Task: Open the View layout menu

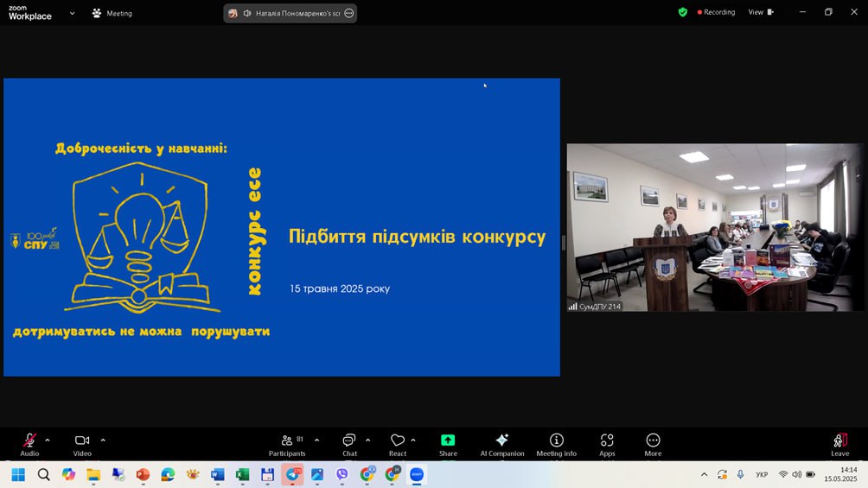Action: 760,12
